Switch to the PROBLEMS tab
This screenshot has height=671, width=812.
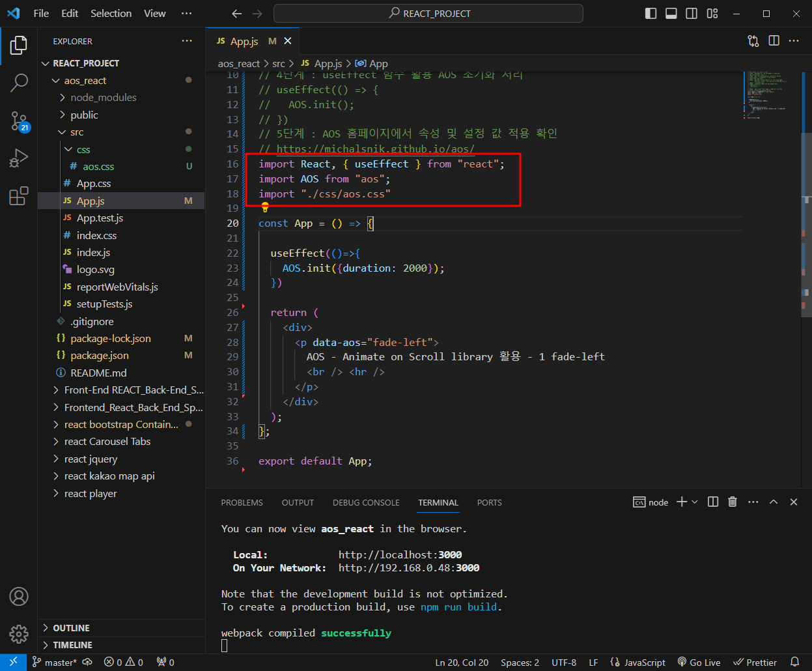[242, 502]
